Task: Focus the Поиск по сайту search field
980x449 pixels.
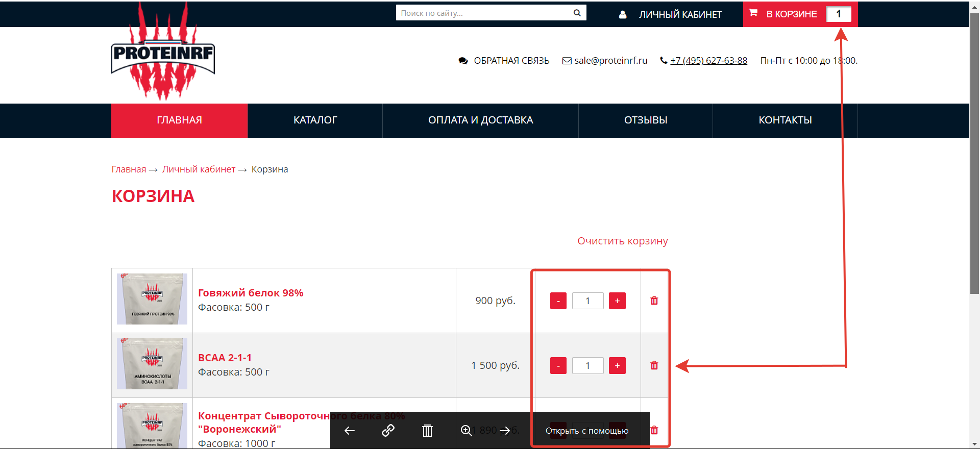Action: pos(484,13)
